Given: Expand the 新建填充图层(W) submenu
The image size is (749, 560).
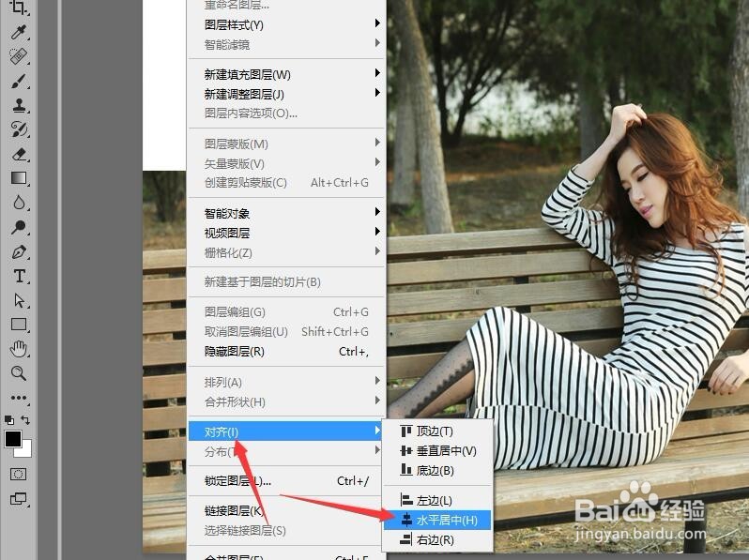Looking at the screenshot, I should tap(285, 74).
